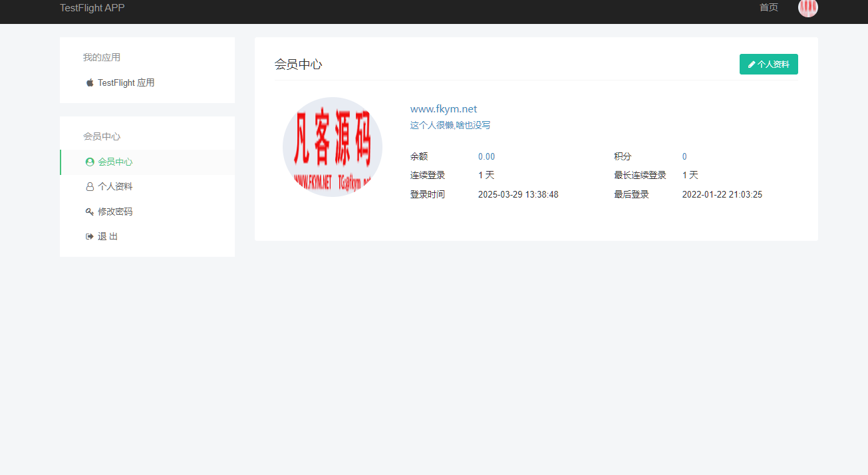Click the 最后登录 value 2022-01-22 21:03:25
868x475 pixels.
click(x=722, y=195)
